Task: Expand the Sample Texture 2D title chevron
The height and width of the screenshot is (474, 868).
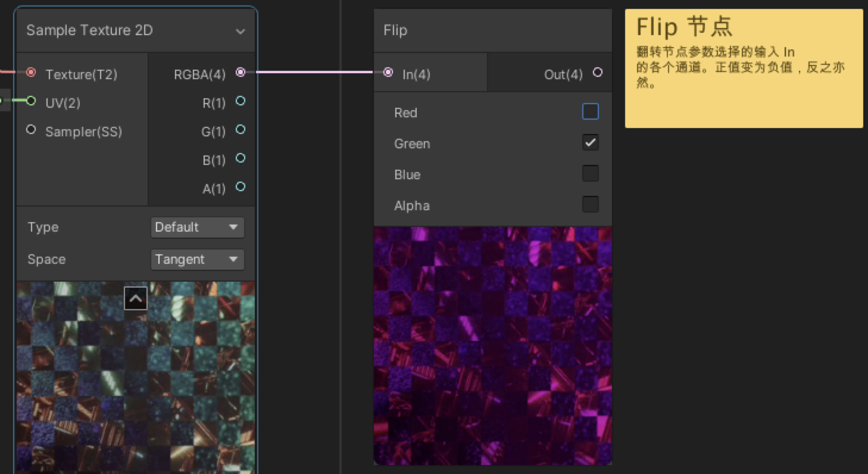Action: coord(241,30)
